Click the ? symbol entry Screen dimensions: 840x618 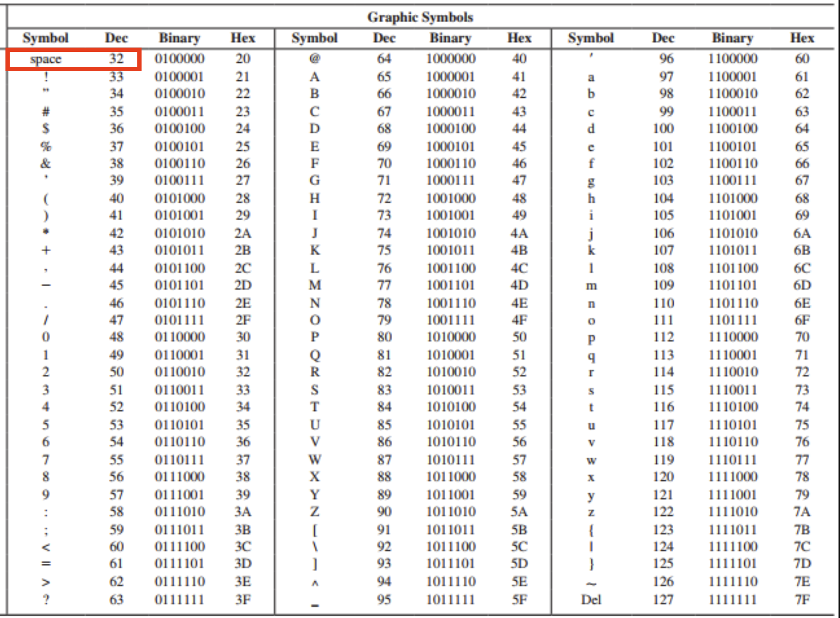coord(45,599)
